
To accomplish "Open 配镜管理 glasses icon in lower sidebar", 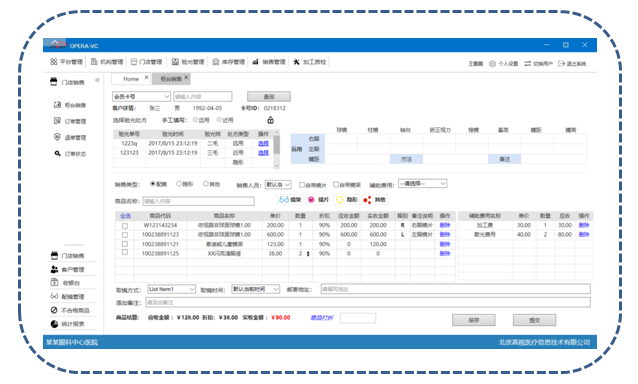I will point(54,296).
